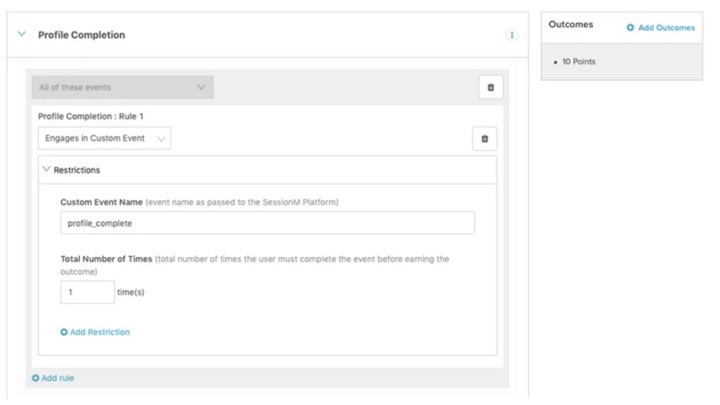The width and height of the screenshot is (720, 405).
Task: Open the 'Engages in Custom Event' dropdown
Action: 104,139
